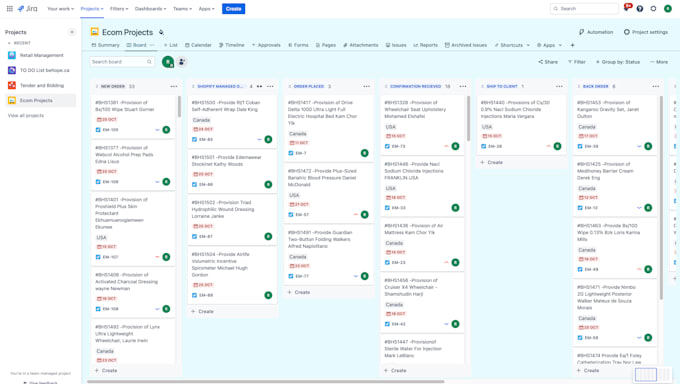The width and height of the screenshot is (680, 384).
Task: Open Automation
Action: click(596, 32)
